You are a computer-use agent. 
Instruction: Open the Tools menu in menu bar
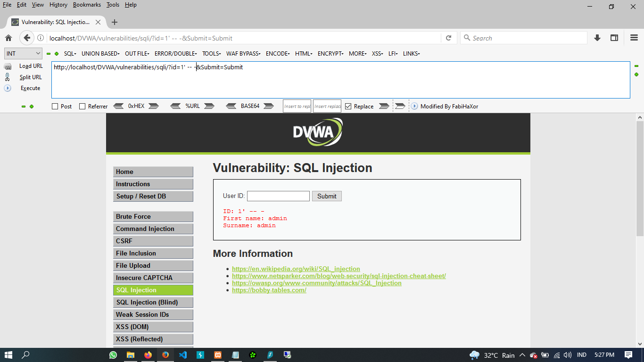pyautogui.click(x=113, y=5)
